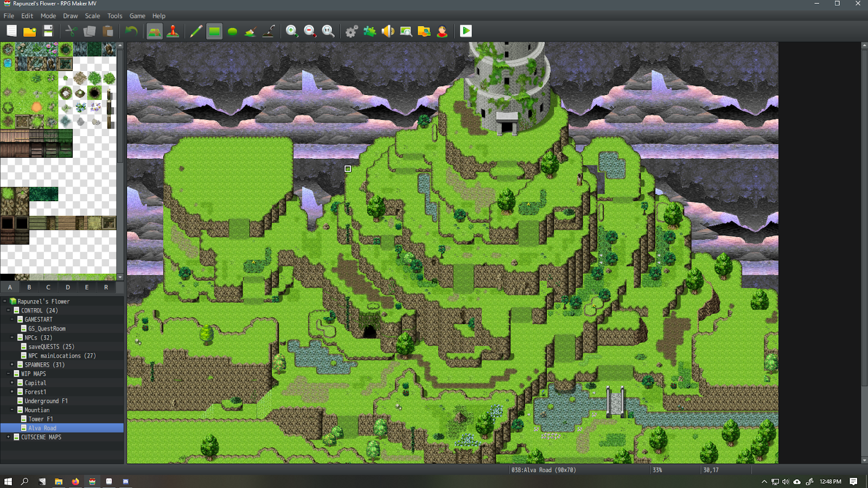Screen dimensions: 868x488
Task: Click the Actual Size 1:1 zoom icon
Action: coord(328,31)
